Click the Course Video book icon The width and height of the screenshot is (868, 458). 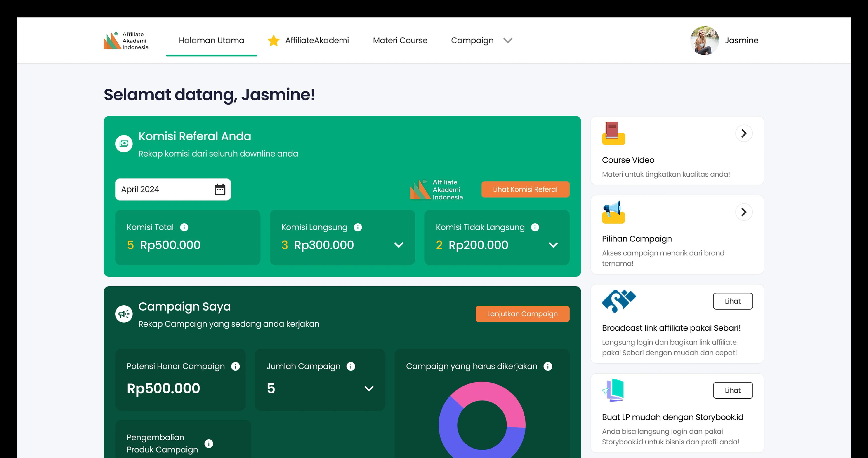[614, 133]
